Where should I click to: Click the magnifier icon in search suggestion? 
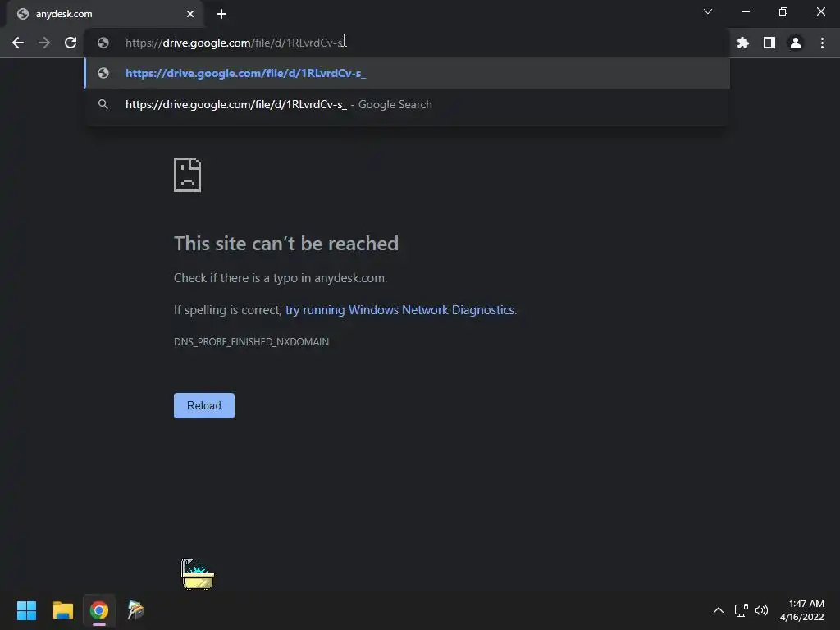tap(103, 104)
